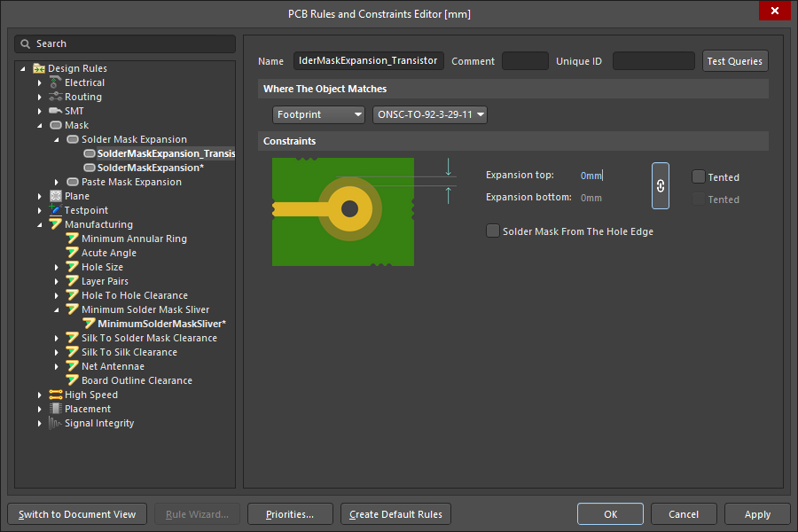The image size is (798, 532).
Task: Click the Test Queries button
Action: [734, 61]
